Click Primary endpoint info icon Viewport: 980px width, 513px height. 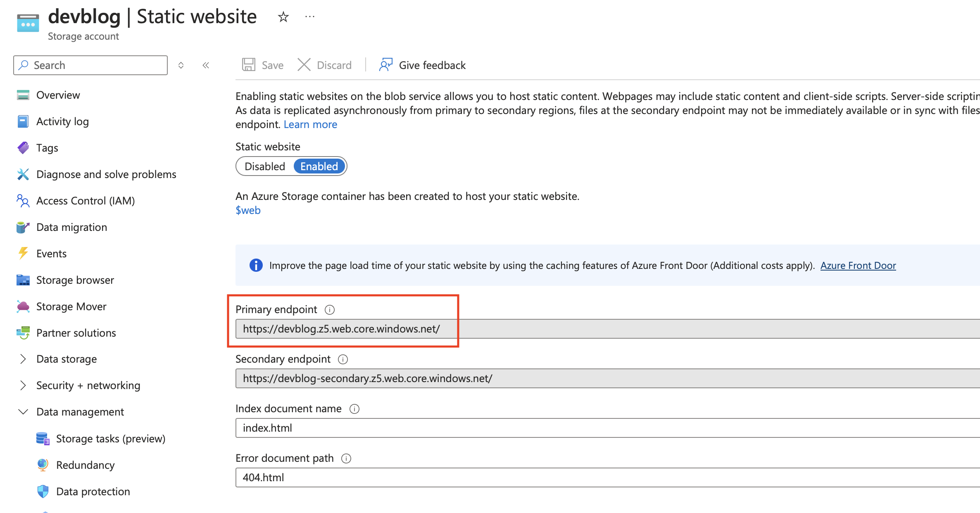tap(330, 309)
